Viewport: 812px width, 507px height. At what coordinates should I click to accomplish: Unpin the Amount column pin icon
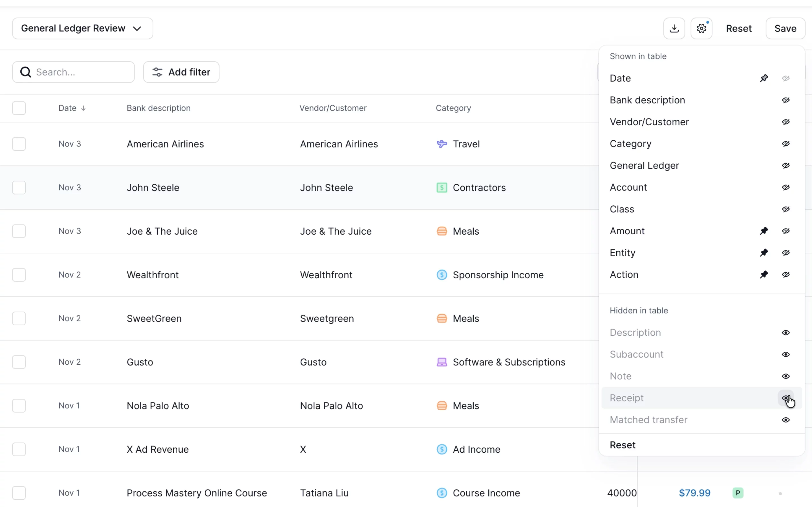point(764,231)
